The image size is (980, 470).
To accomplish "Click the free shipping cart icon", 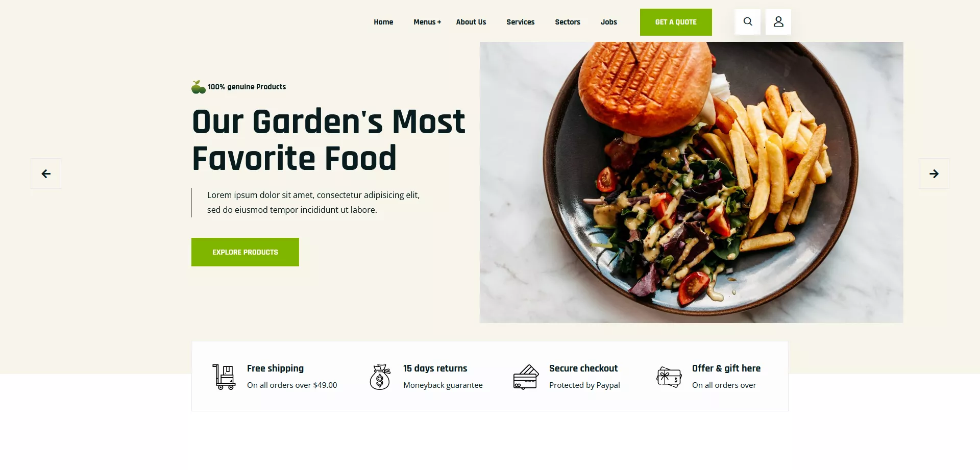I will coord(224,377).
